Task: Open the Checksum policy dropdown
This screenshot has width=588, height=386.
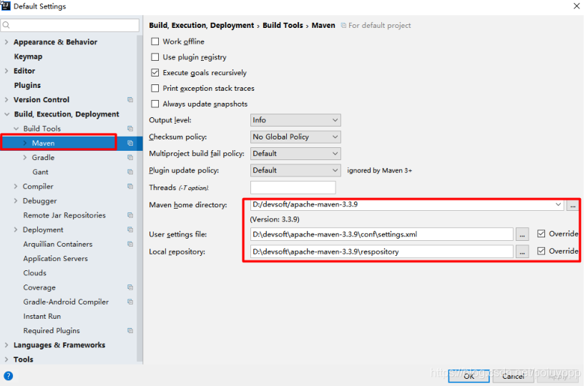Action: [295, 137]
